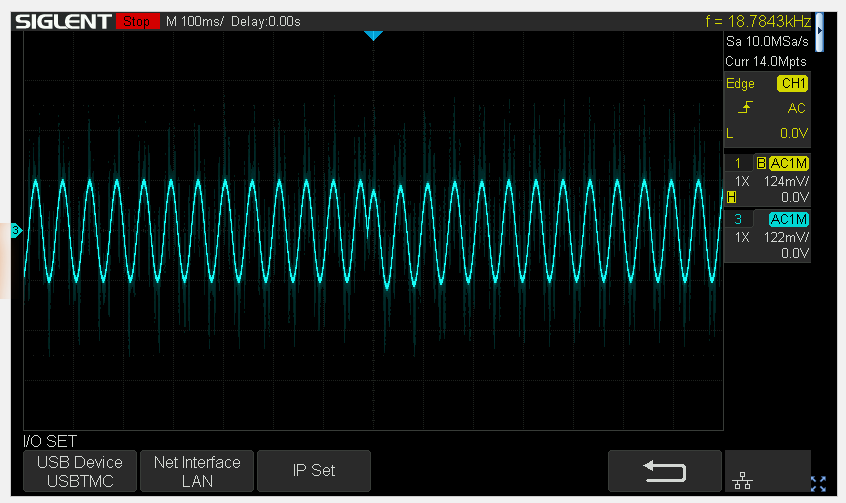Viewport: 846px width, 503px height.
Task: Click the Stop run state indicator
Action: (x=137, y=22)
